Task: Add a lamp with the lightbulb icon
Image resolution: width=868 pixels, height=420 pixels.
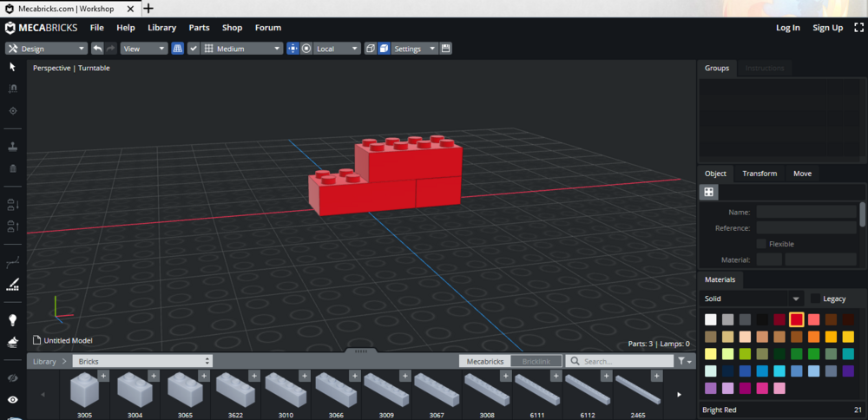Action: tap(13, 320)
